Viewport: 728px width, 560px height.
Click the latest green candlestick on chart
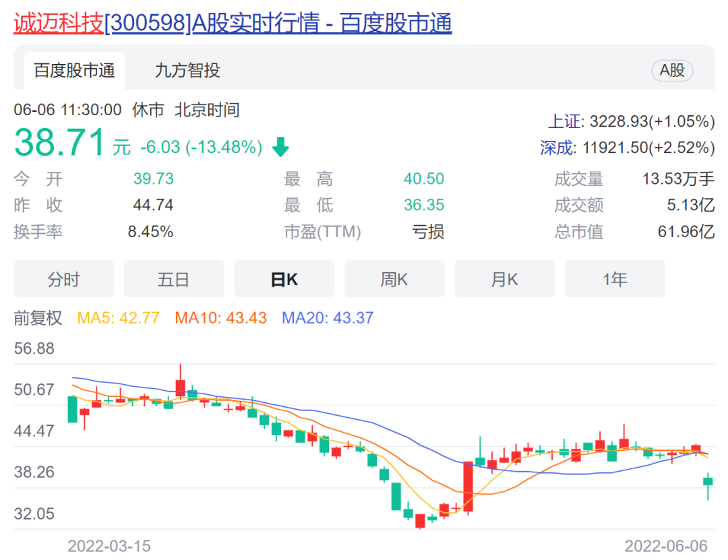[x=708, y=481]
